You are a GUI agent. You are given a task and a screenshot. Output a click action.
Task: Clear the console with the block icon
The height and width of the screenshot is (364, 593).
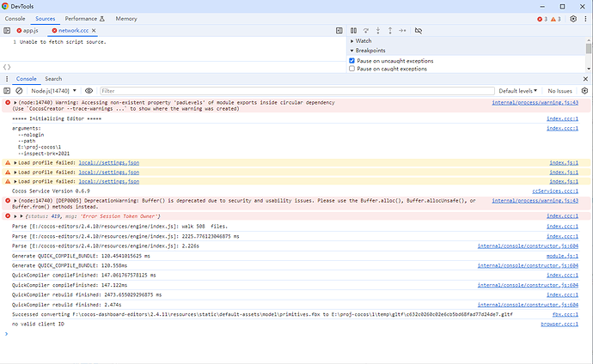tap(19, 90)
